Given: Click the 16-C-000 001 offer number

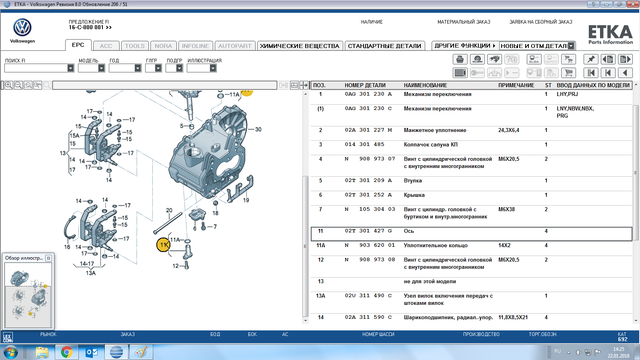Looking at the screenshot, I should [x=90, y=27].
